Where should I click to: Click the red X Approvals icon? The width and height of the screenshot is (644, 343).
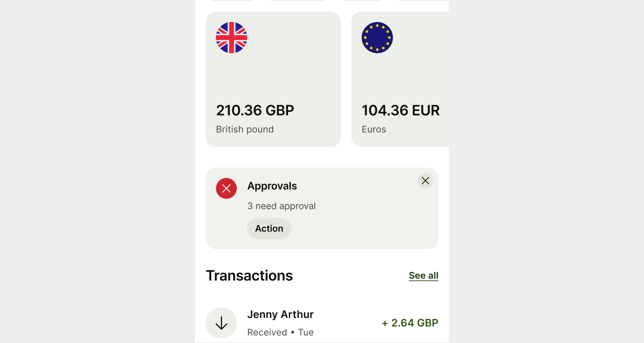click(226, 188)
